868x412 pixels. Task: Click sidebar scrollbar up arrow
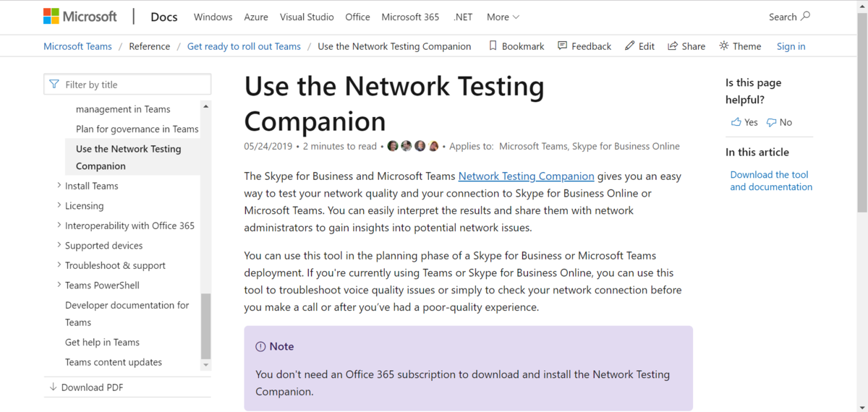click(x=205, y=107)
